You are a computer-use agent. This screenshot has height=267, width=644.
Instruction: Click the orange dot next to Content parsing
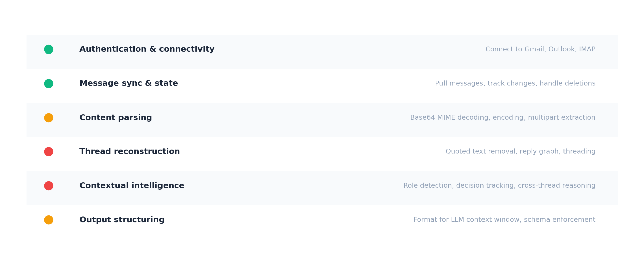point(49,118)
